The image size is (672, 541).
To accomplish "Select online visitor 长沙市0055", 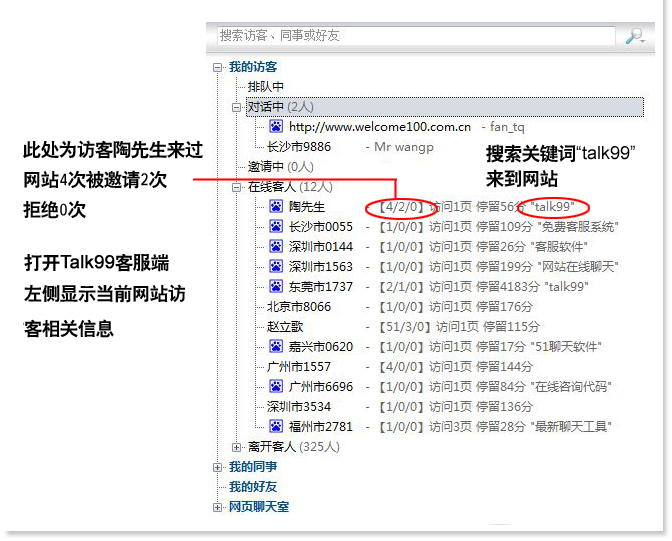I will tap(321, 227).
